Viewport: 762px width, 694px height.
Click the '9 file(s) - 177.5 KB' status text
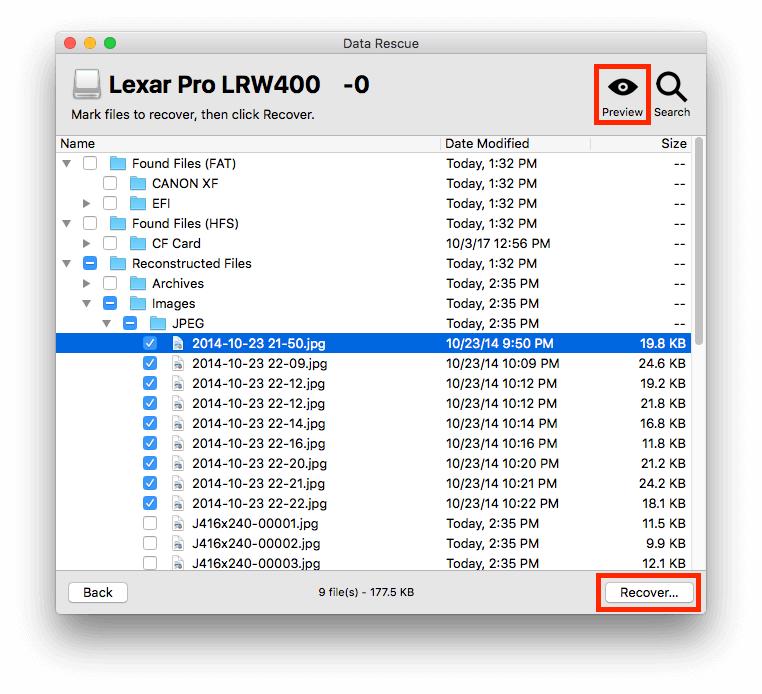click(366, 592)
